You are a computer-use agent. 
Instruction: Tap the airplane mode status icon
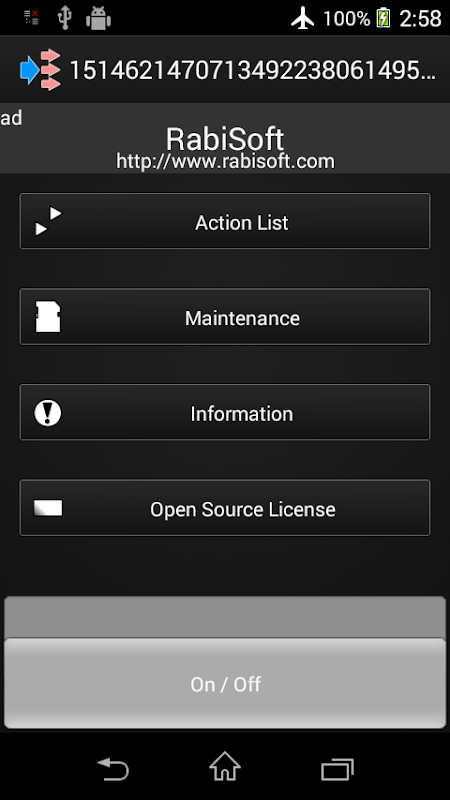[303, 19]
